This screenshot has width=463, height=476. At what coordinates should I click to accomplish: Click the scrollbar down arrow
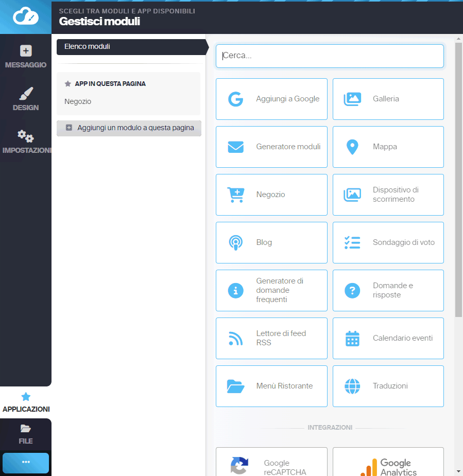[x=458, y=471]
